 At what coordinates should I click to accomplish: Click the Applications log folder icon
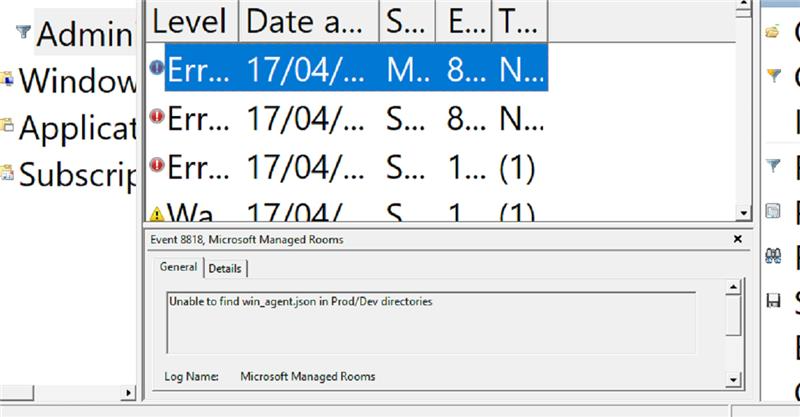[8, 126]
